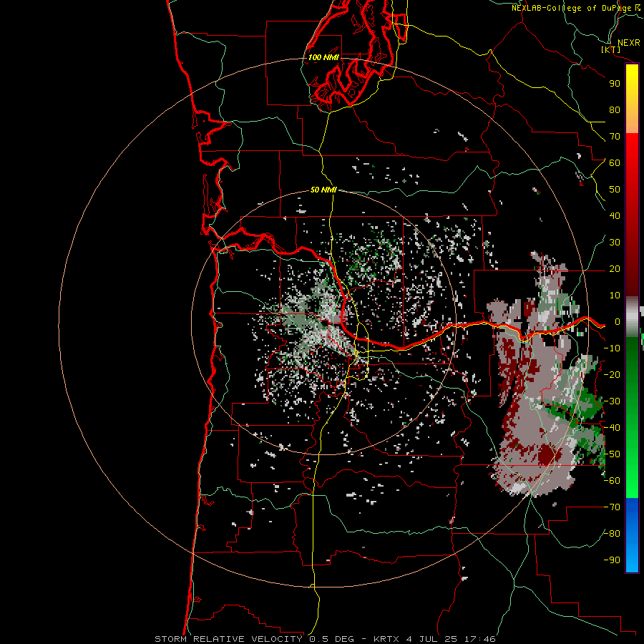Click the "4 JUL 25" date text
Viewport: 644px width, 644px height.
pyautogui.click(x=431, y=639)
